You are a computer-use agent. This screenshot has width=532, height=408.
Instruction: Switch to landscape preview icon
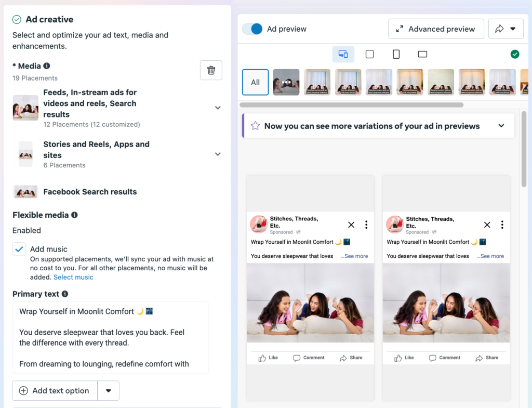(x=422, y=54)
